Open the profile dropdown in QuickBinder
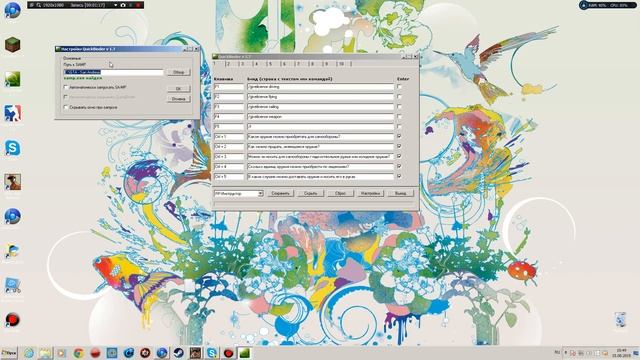640x360 pixels. 260,193
